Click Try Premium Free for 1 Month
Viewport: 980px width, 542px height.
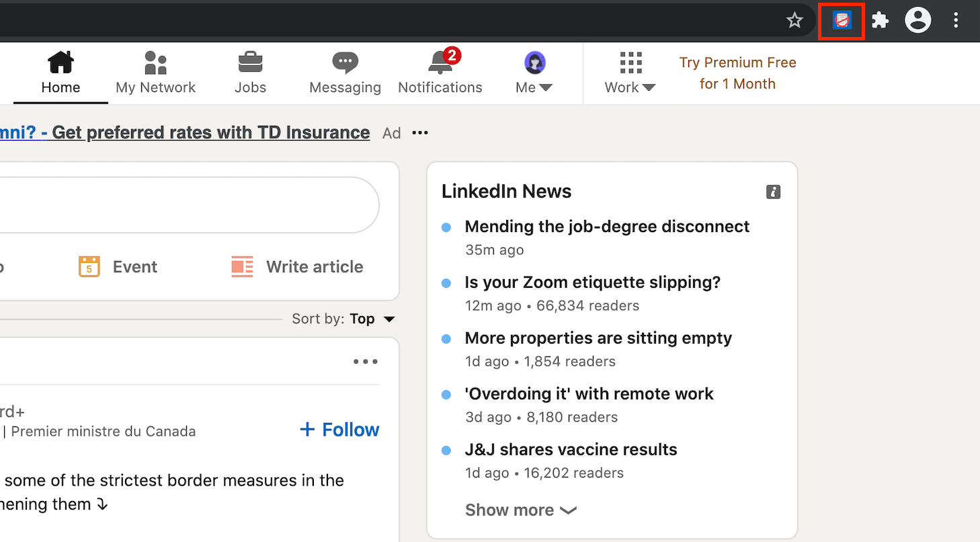[737, 73]
